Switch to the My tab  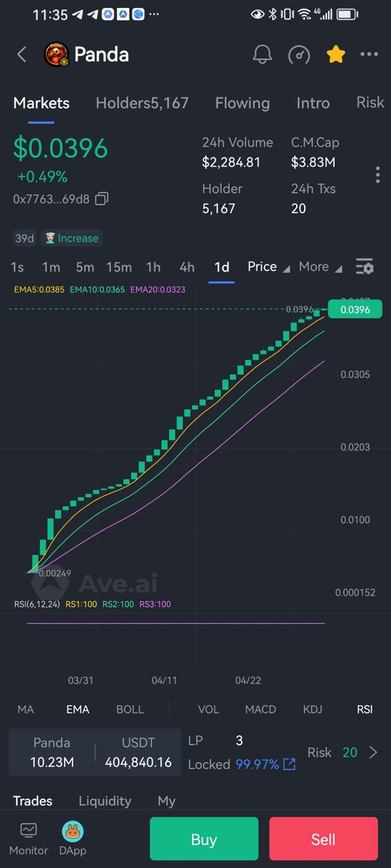(x=167, y=801)
